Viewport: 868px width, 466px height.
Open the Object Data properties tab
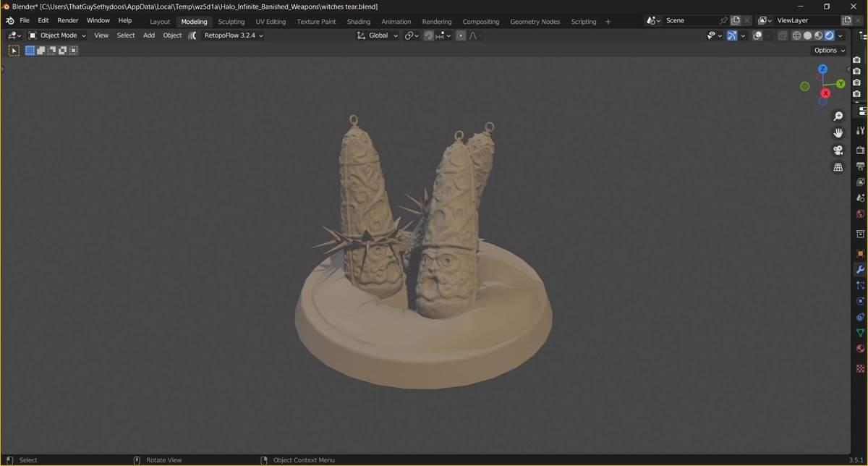click(x=861, y=333)
